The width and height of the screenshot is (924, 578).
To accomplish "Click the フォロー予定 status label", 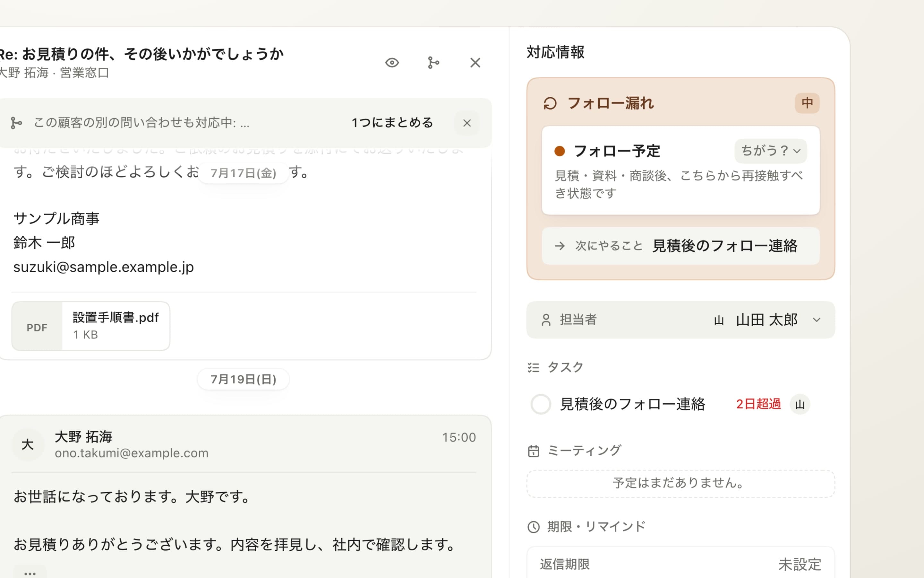I will tap(617, 151).
